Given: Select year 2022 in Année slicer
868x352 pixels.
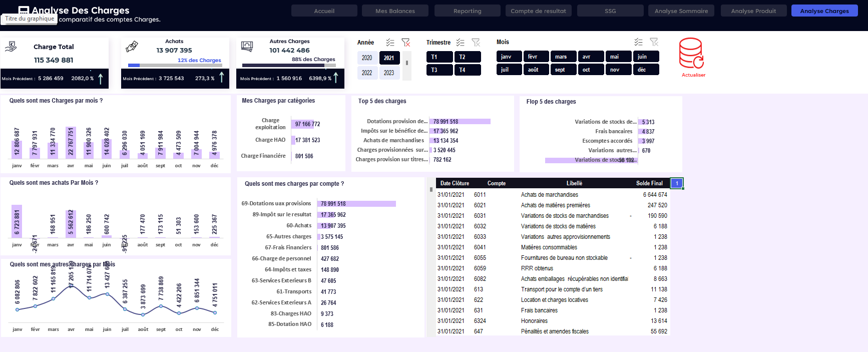Looking at the screenshot, I should [367, 73].
